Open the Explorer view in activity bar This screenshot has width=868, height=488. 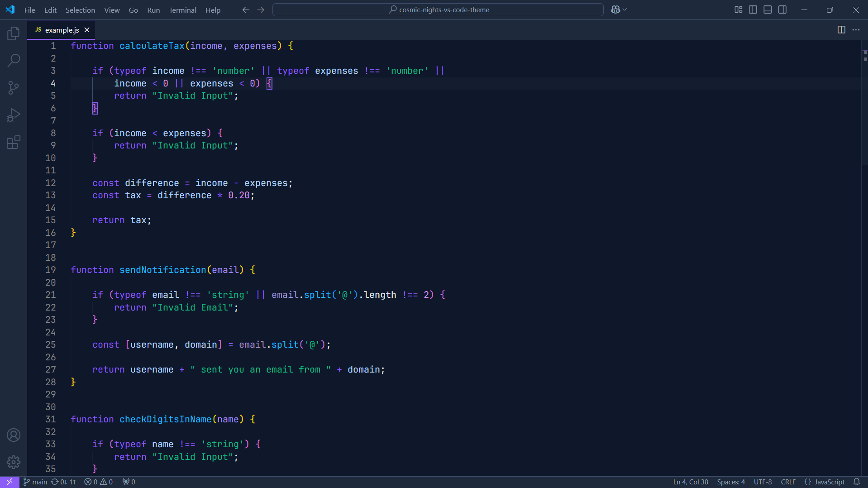coord(14,33)
